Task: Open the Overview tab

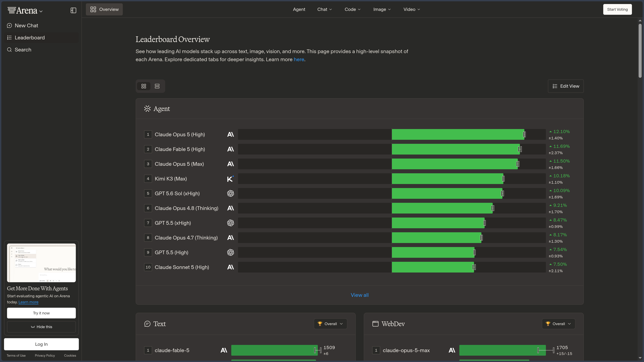Action: pos(104,9)
